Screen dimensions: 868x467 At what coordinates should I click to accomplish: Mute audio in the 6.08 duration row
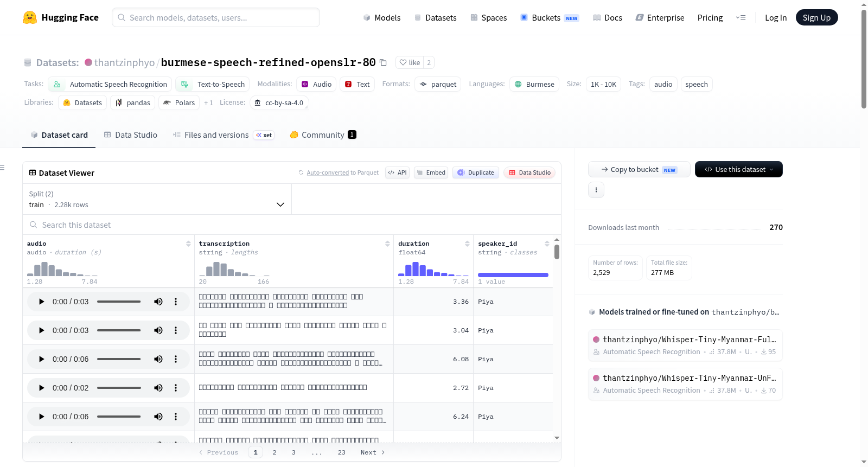pyautogui.click(x=158, y=359)
